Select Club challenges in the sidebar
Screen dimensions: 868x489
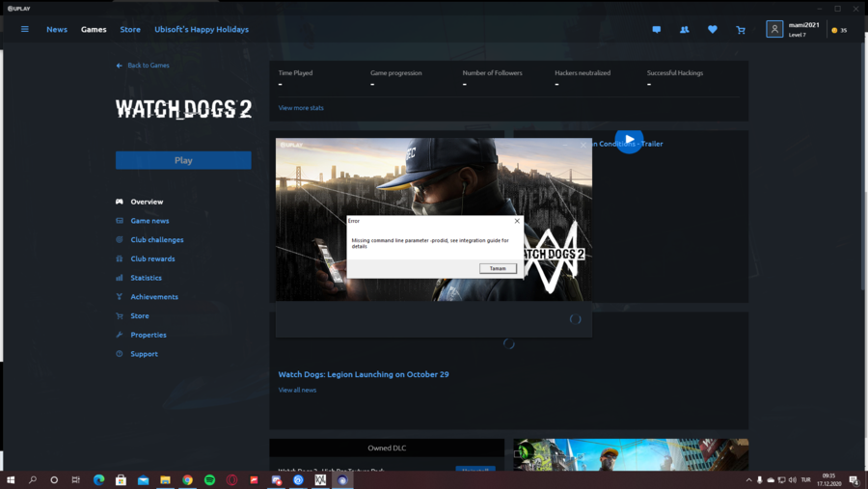pyautogui.click(x=156, y=240)
